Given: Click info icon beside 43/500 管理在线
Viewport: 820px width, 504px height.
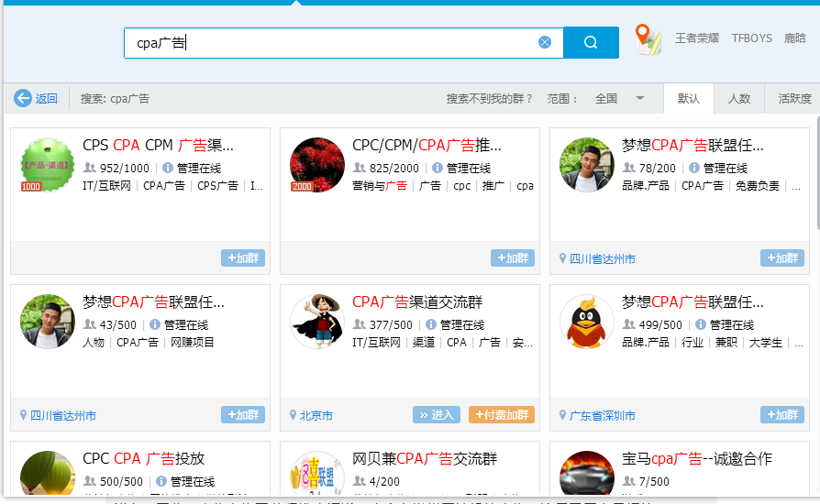Looking at the screenshot, I should [155, 324].
